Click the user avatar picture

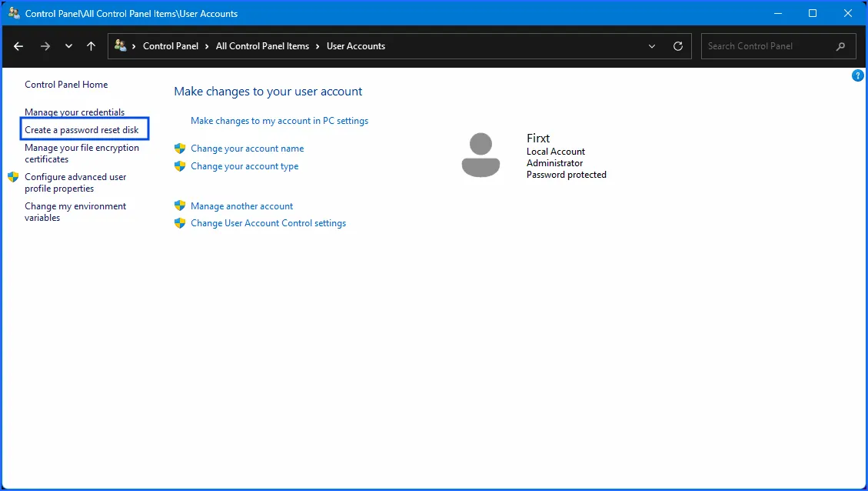481,155
